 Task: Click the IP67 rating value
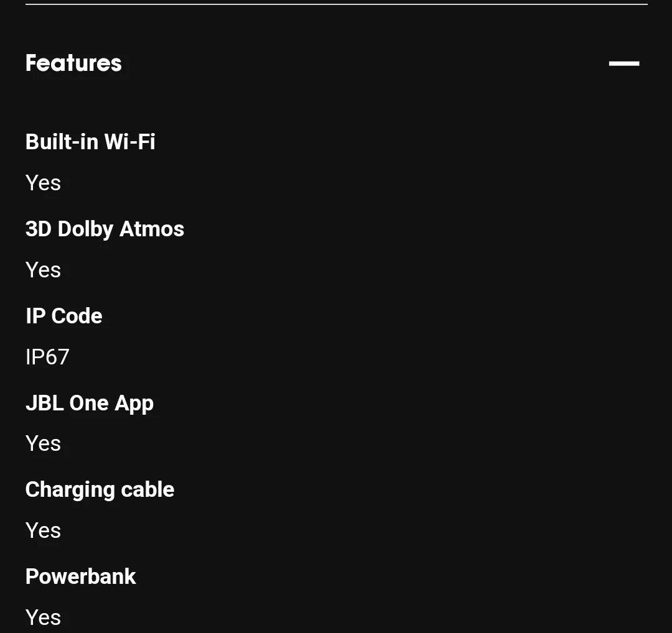[x=47, y=357]
